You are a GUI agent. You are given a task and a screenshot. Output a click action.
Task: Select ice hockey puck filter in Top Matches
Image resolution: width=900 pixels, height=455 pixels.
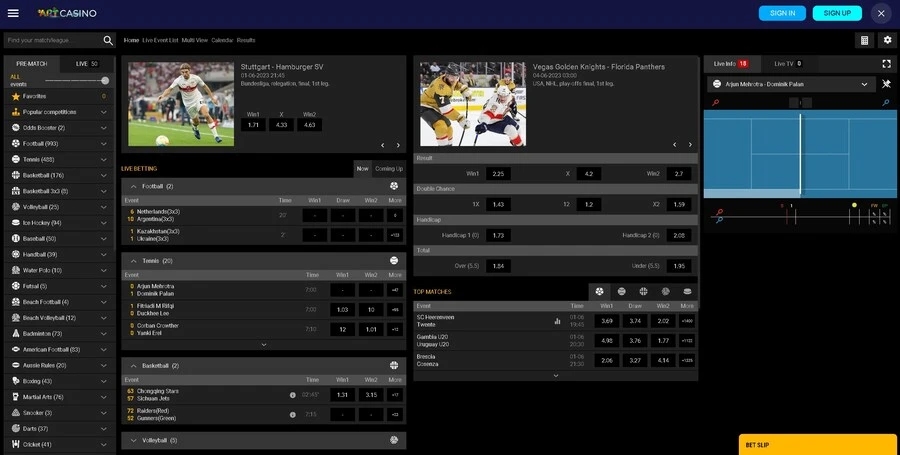click(x=688, y=291)
